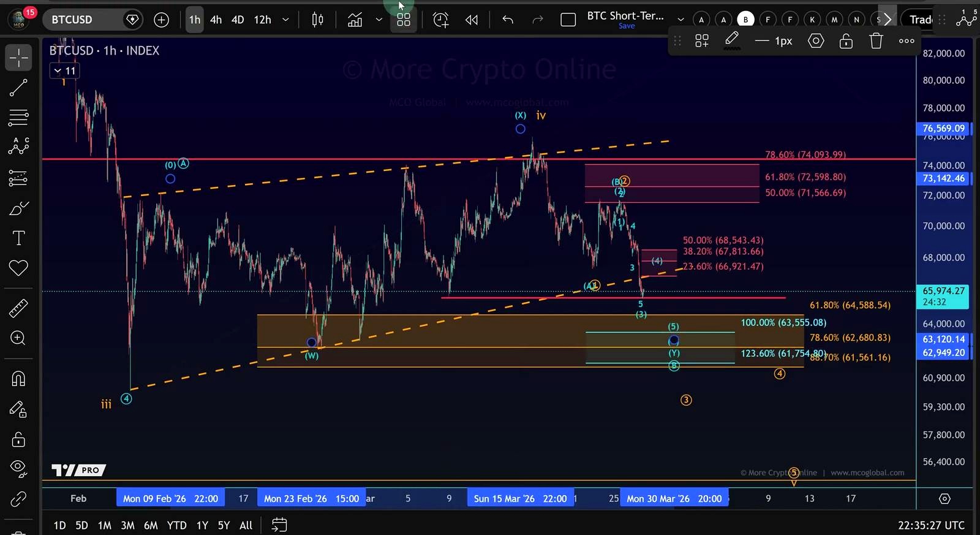
Task: Switch to the 4D timeframe
Action: point(238,20)
